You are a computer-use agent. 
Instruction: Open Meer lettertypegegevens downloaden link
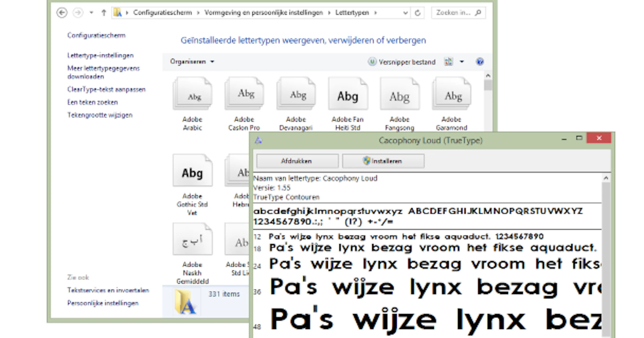click(x=104, y=72)
